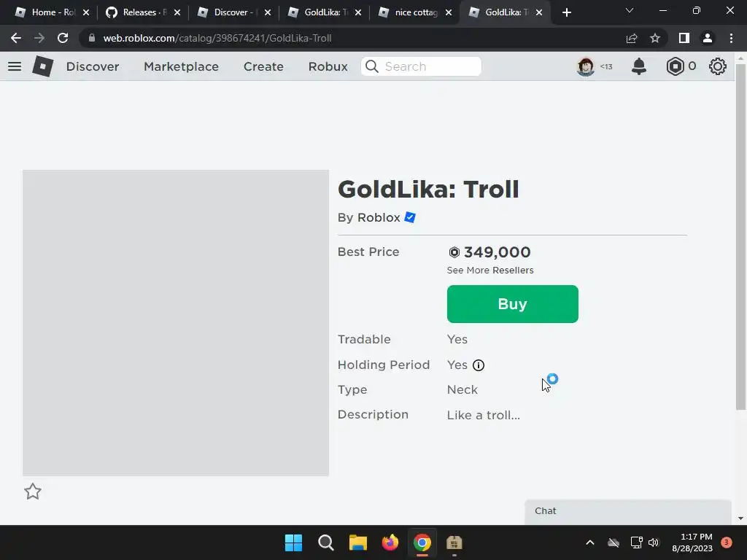The image size is (747, 560).
Task: Close the Releases GitHub tab
Action: [x=177, y=12]
